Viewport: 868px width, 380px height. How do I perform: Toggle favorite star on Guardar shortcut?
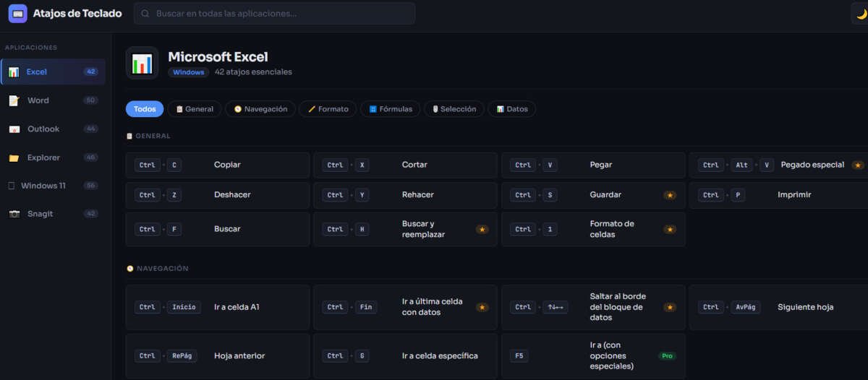click(x=670, y=195)
